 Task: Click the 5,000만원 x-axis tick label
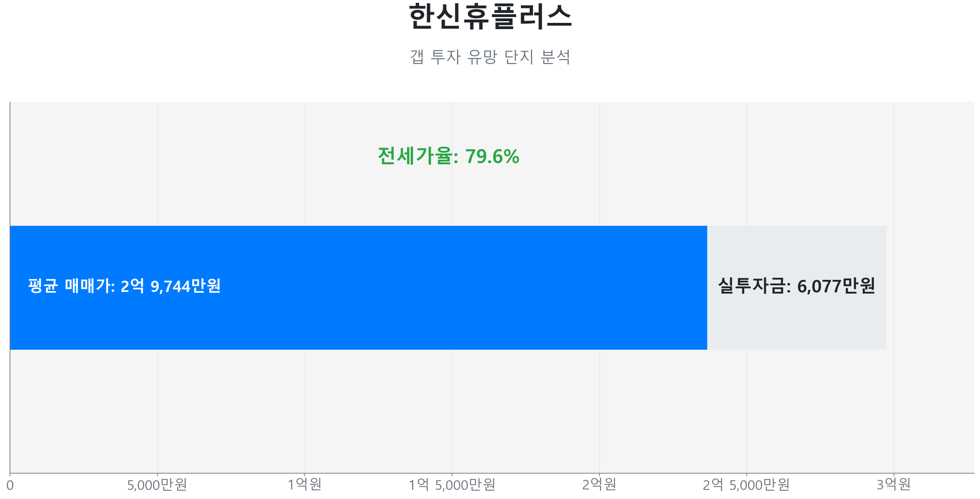click(x=157, y=485)
